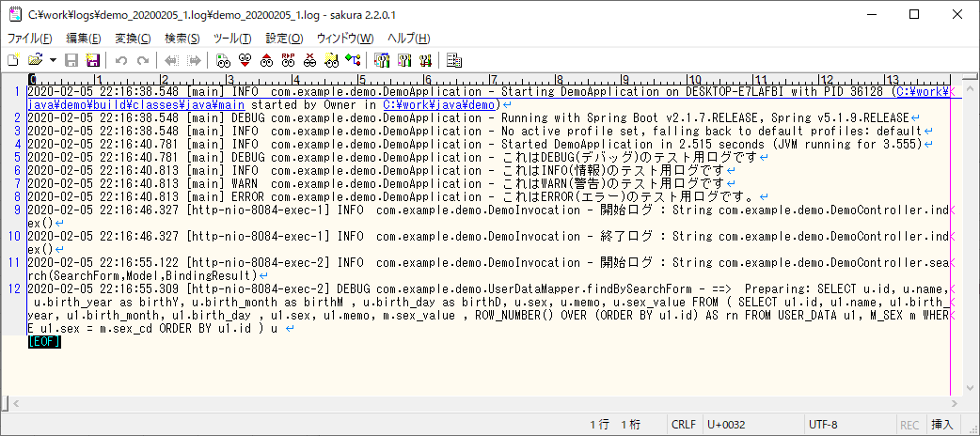Click '終了ログ' text in line 10
Screen dimensions: 980x436
pos(627,237)
